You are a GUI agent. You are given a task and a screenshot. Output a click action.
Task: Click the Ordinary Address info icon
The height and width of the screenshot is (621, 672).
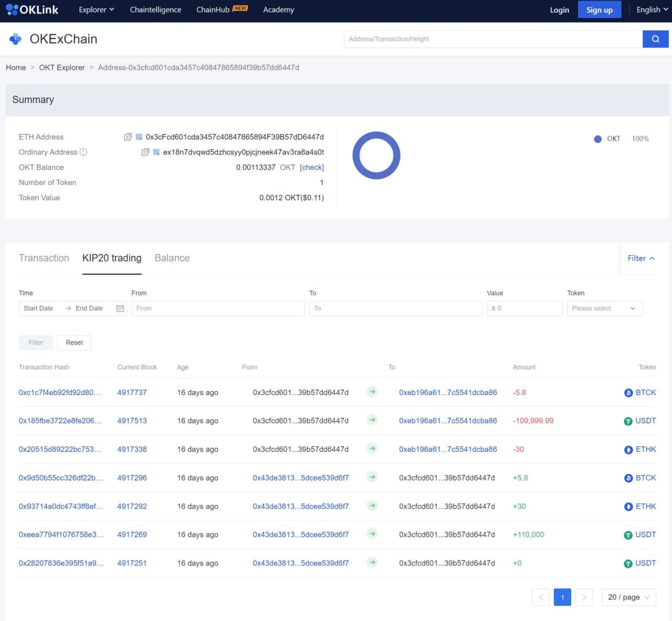coord(83,152)
